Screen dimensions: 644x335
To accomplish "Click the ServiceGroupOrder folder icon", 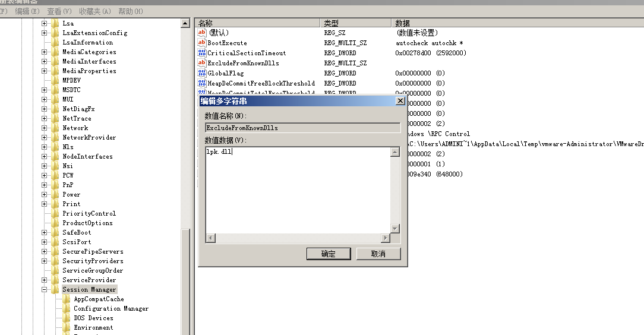I will pyautogui.click(x=55, y=270).
